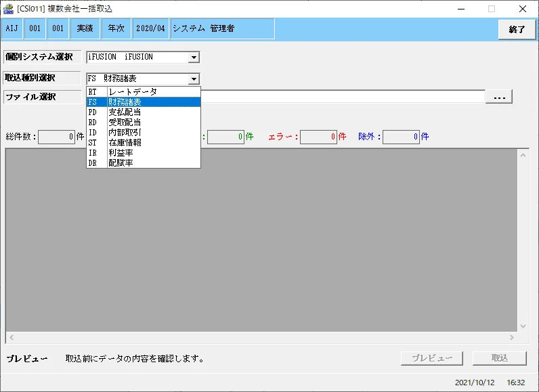Click the 2020/04 period header cell

(150, 28)
